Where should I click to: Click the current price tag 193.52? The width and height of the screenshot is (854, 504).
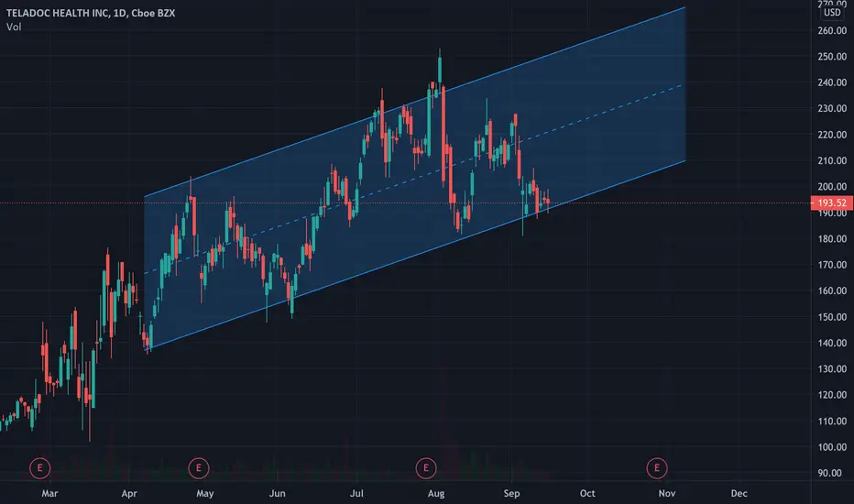pyautogui.click(x=832, y=203)
